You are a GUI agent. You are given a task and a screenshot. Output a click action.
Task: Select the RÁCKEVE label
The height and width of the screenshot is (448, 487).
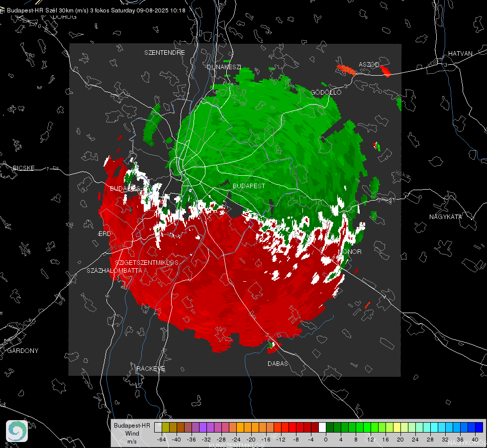(x=151, y=368)
